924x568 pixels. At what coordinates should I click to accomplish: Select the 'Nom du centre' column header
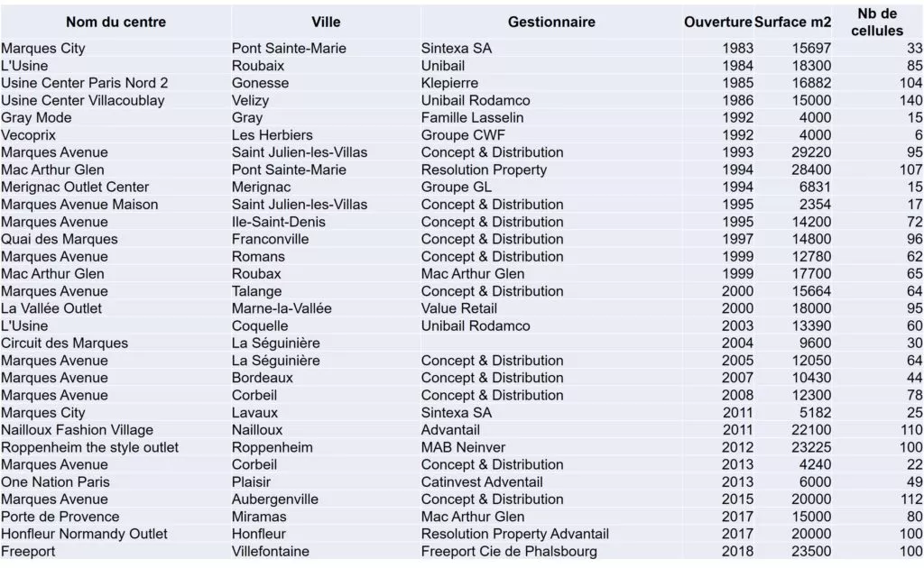click(115, 22)
